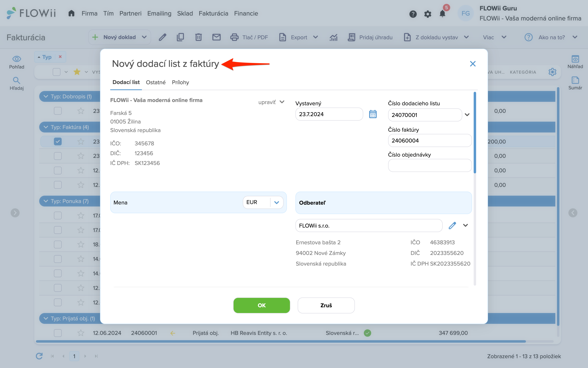Open notifications bell
The width and height of the screenshot is (588, 368).
pyautogui.click(x=442, y=14)
